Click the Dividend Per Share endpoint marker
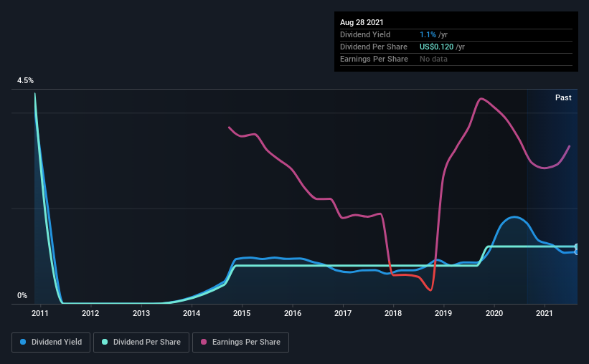The image size is (589, 364). [576, 246]
